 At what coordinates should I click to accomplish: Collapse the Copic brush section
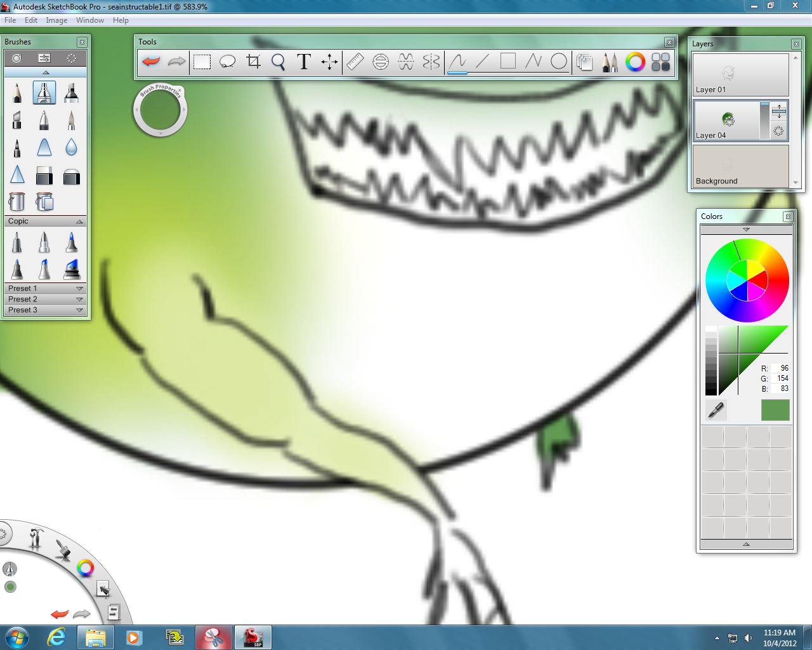79,221
